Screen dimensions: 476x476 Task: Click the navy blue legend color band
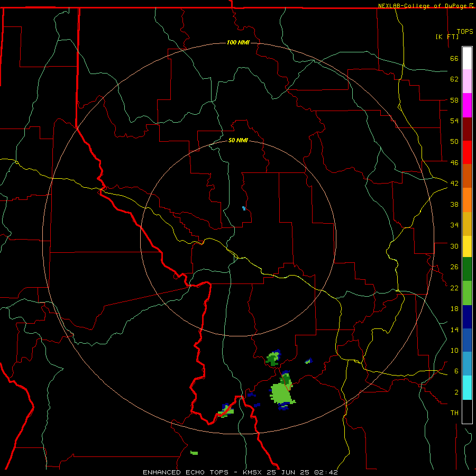click(467, 317)
